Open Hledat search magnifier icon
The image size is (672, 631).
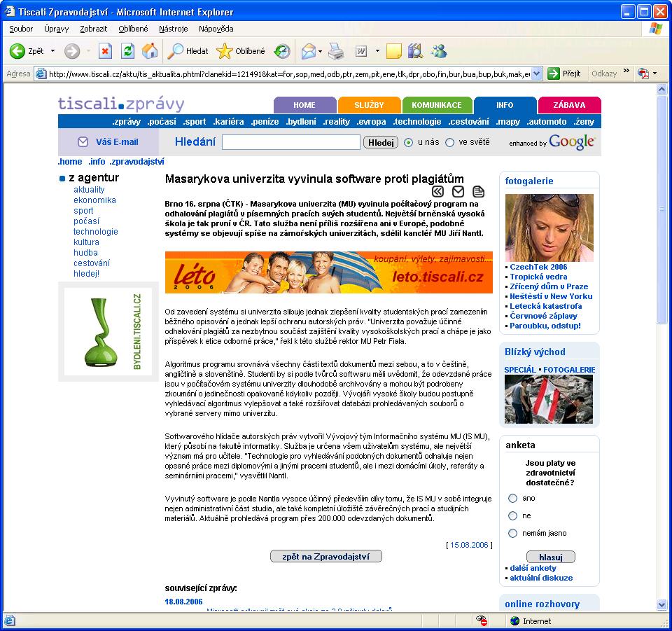coord(175,51)
